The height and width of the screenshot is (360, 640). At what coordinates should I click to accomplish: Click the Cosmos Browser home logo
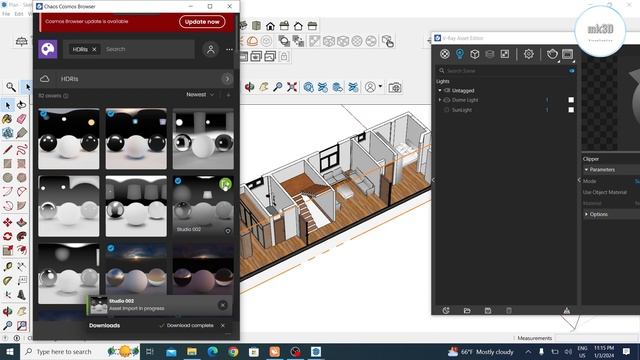coord(48,49)
